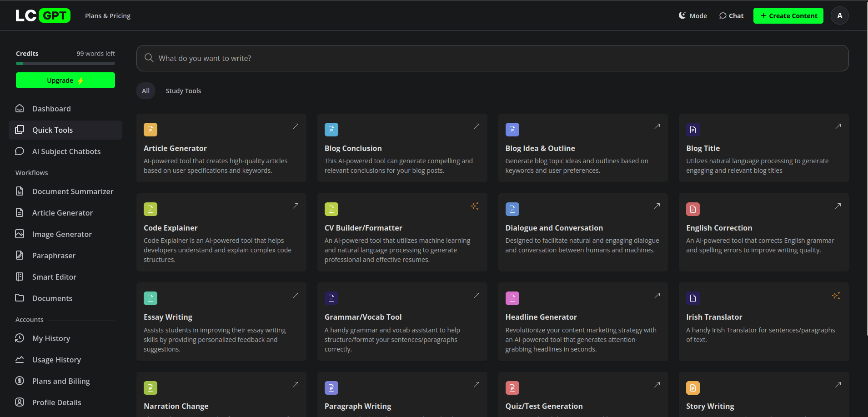Click the Paraphraser sidebar icon
The height and width of the screenshot is (417, 868).
tap(20, 256)
